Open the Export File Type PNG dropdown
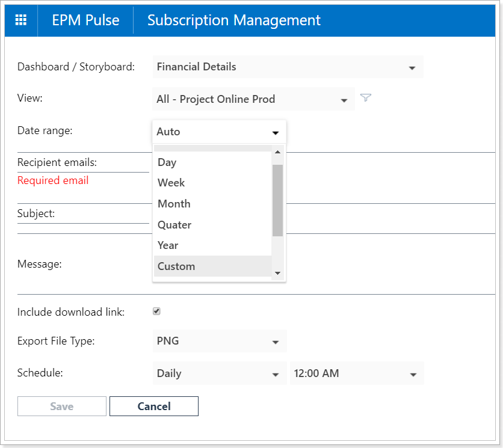This screenshot has width=503, height=448. pyautogui.click(x=220, y=341)
